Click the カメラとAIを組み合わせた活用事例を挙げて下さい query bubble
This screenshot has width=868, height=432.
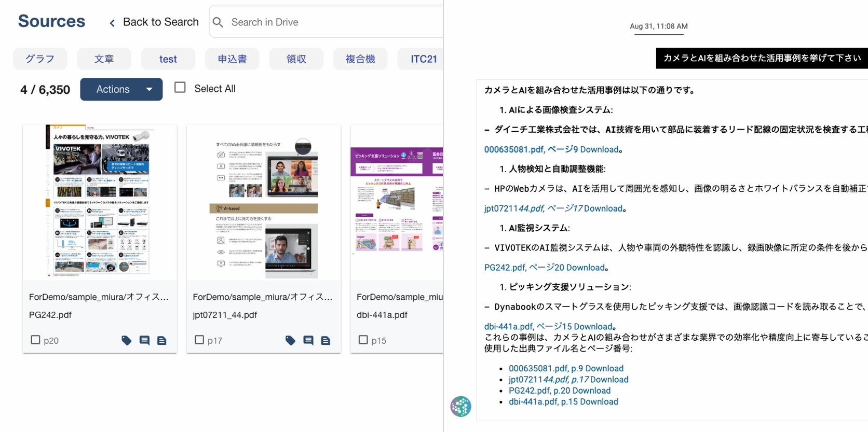point(762,58)
